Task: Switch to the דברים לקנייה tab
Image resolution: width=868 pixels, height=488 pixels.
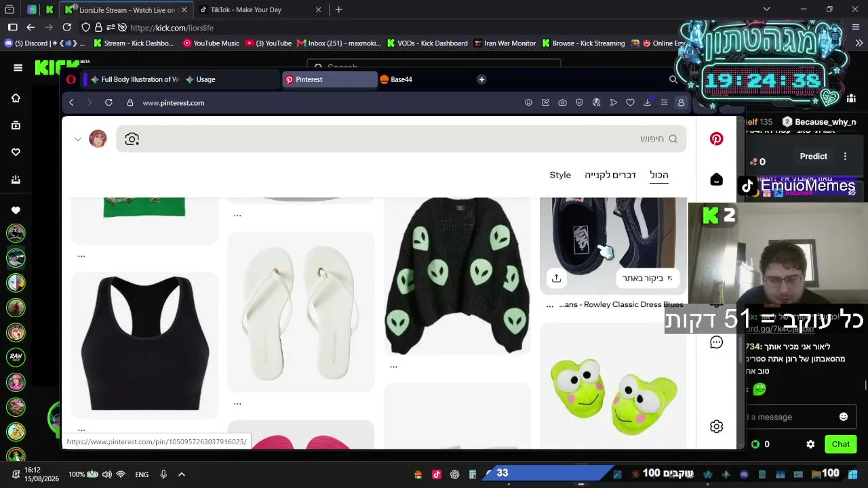Action: (610, 175)
